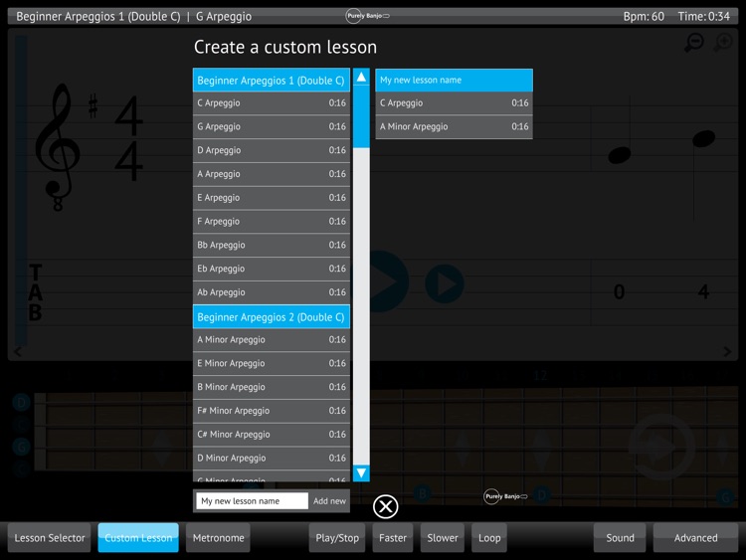The height and width of the screenshot is (560, 746).
Task: Select C# Minor Arpeggio in the list
Action: click(x=272, y=435)
